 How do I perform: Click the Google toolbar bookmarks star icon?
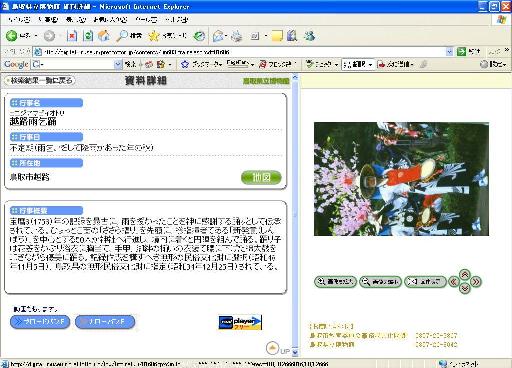pyautogui.click(x=185, y=64)
